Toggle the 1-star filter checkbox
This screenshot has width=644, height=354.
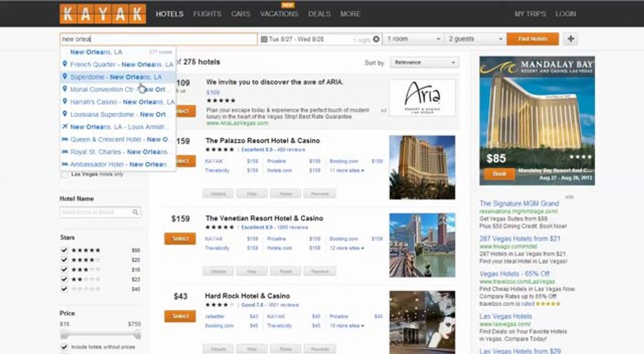click(64, 289)
